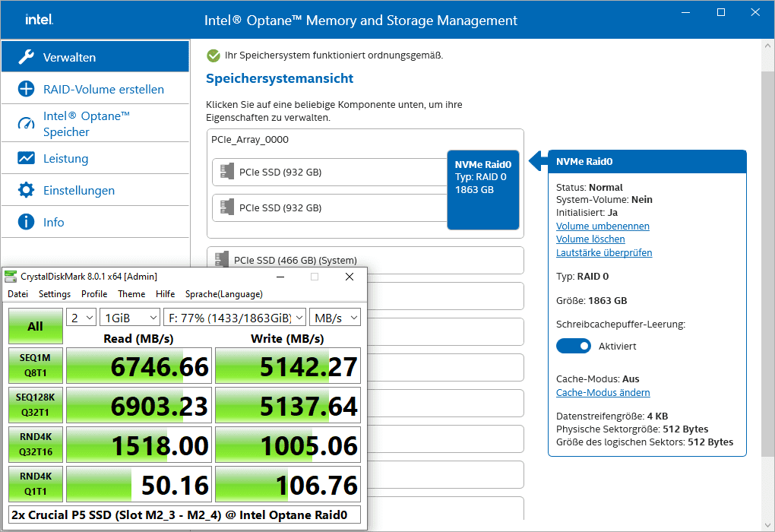Open the Hilfe menu in CrystalDiskMark
Image resolution: width=775 pixels, height=532 pixels.
coord(165,293)
